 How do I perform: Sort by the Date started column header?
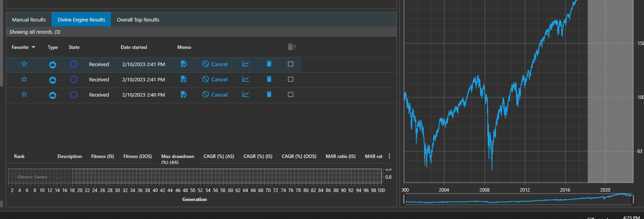click(134, 47)
